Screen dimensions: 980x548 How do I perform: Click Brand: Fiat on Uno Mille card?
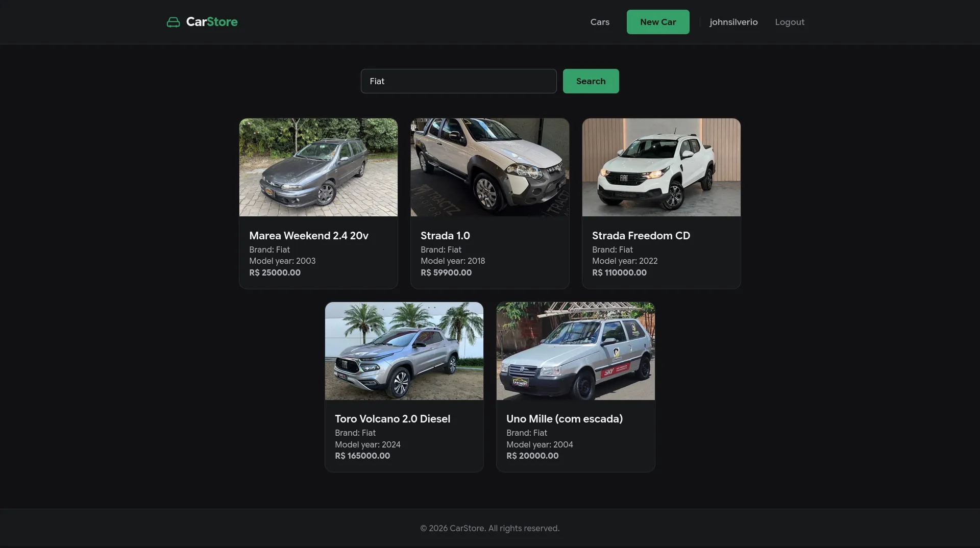pos(527,433)
